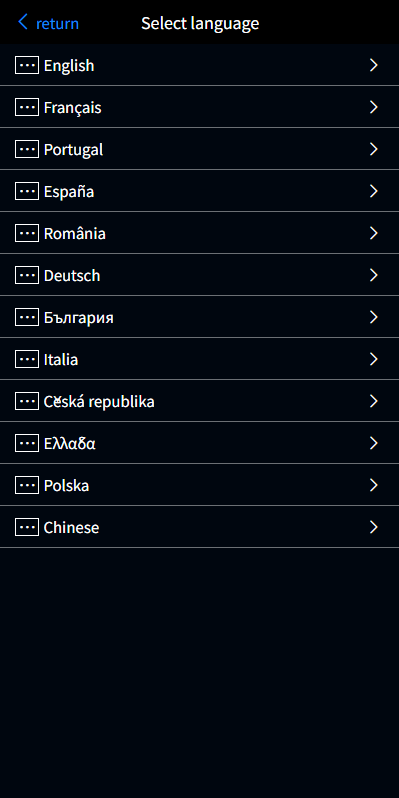Select Chinese from the language list

pos(200,527)
